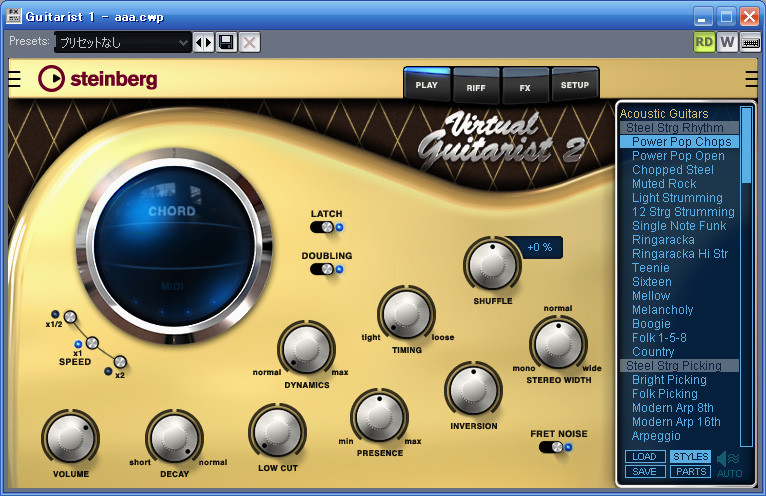This screenshot has height=496, width=766.
Task: Select the x2 speed button
Action: click(x=120, y=362)
